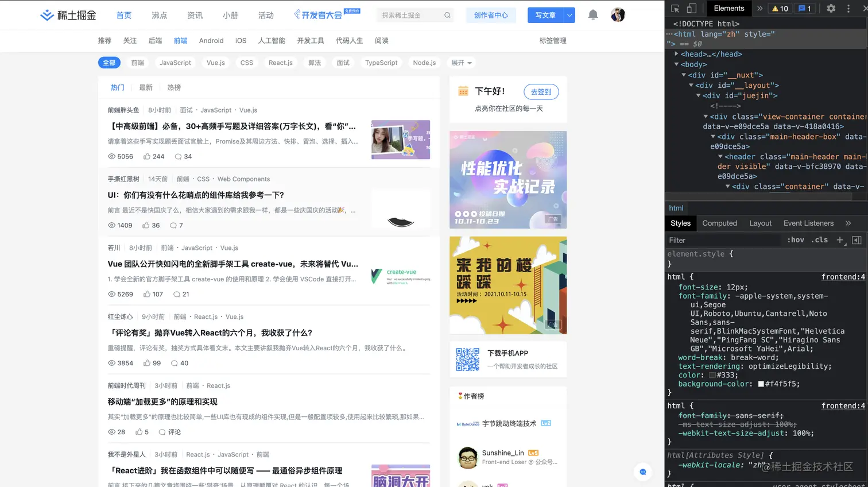Add a new style rule with plus
This screenshot has width=868, height=487.
coord(840,240)
